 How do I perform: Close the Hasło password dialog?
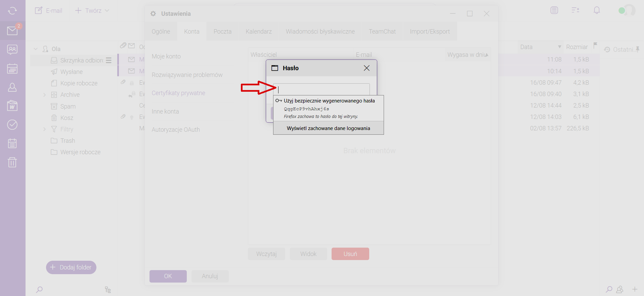(367, 68)
